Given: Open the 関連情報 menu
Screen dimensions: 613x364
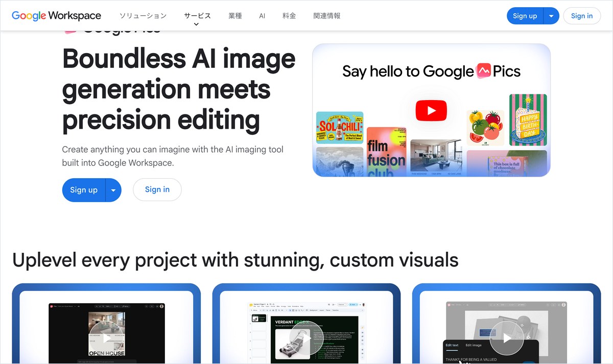Looking at the screenshot, I should [x=327, y=16].
